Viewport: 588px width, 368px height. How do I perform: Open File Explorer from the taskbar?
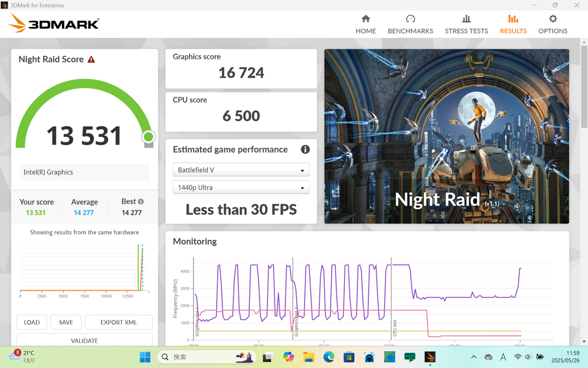click(308, 357)
